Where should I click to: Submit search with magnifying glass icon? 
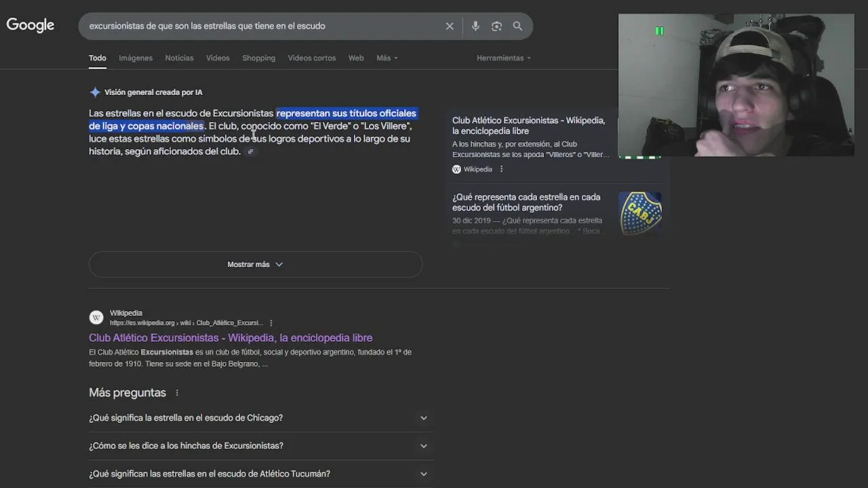tap(517, 26)
